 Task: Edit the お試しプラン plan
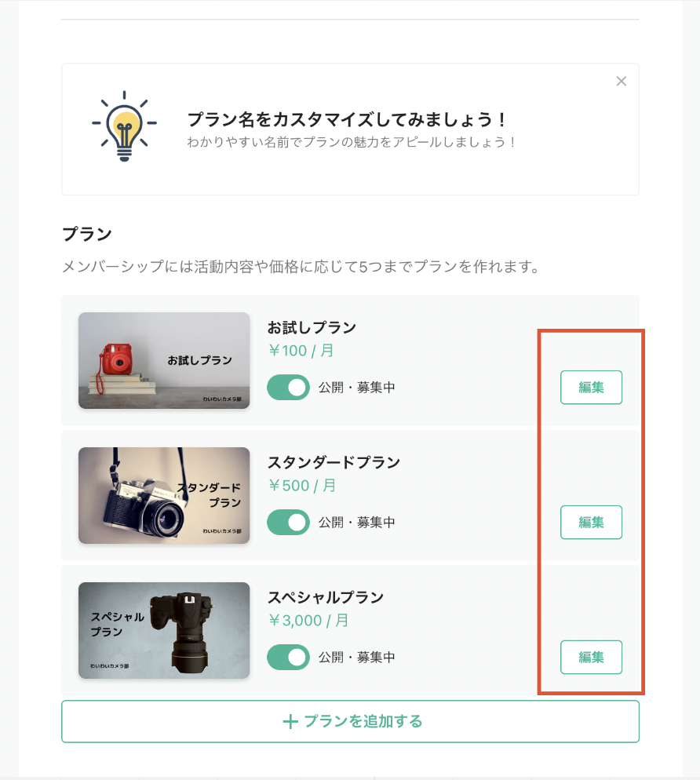click(591, 388)
